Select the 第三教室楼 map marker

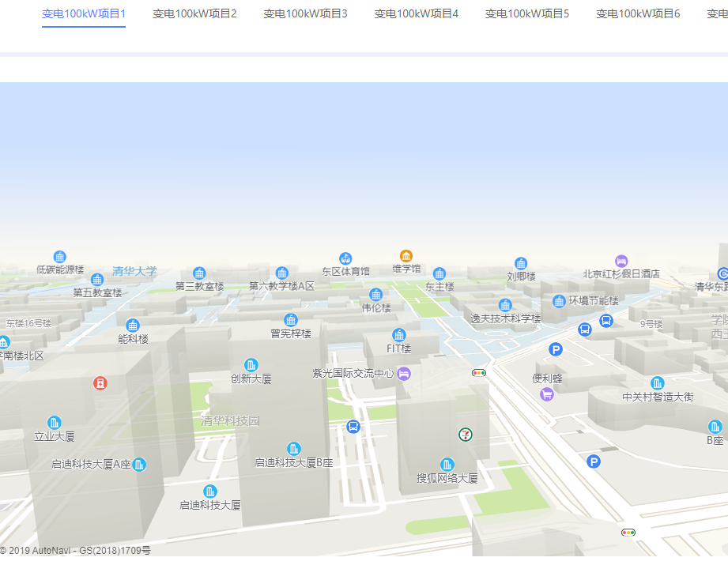[x=199, y=273]
